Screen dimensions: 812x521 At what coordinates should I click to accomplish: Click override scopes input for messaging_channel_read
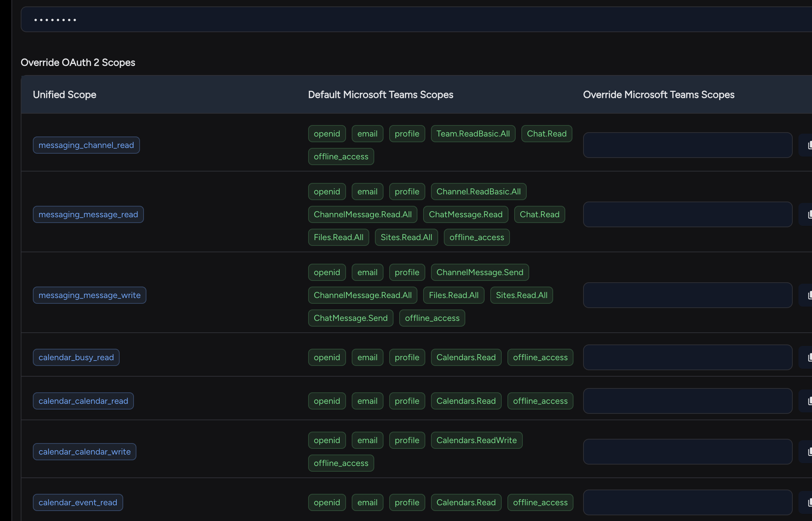pos(688,145)
